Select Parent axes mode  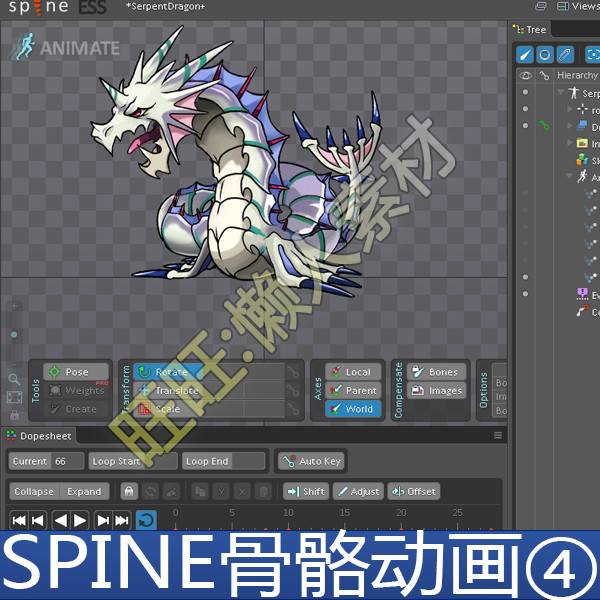coord(353,390)
